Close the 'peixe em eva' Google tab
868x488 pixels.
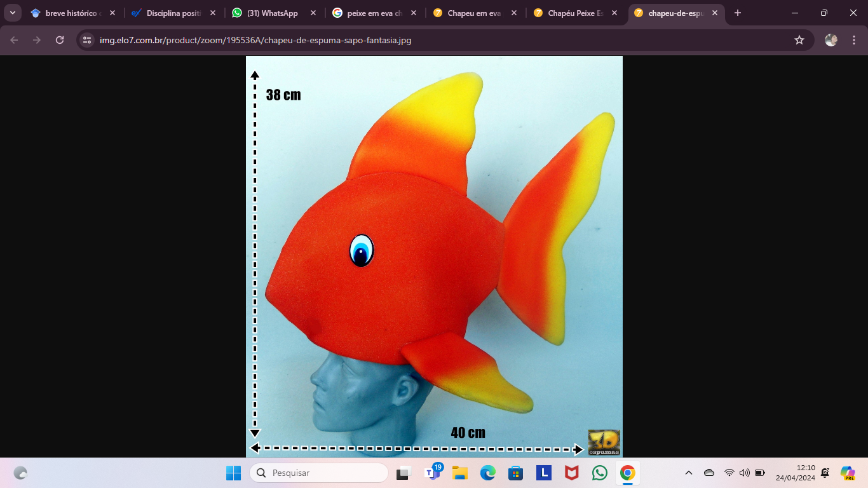point(414,13)
